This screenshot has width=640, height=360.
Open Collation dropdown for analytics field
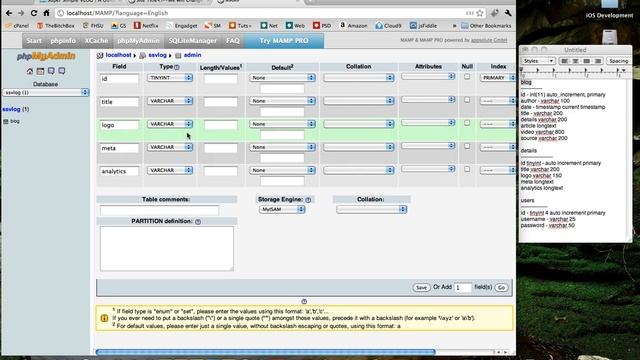coord(359,170)
